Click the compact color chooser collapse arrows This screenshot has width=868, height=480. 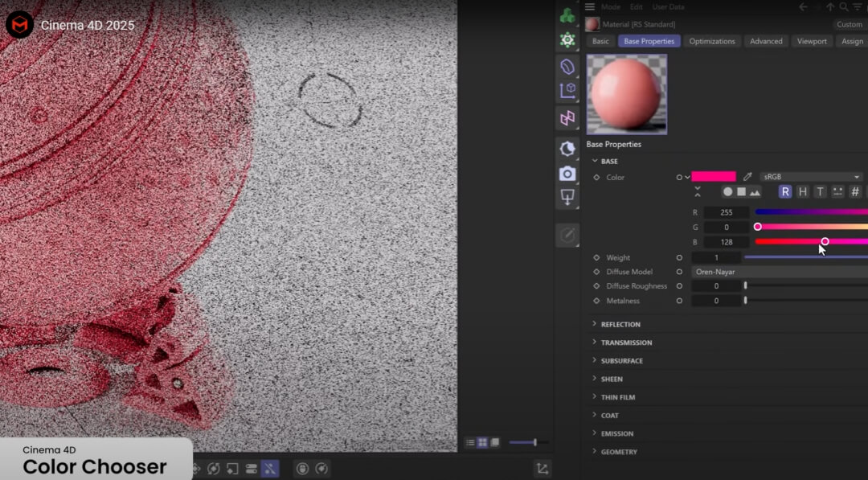pyautogui.click(x=698, y=191)
